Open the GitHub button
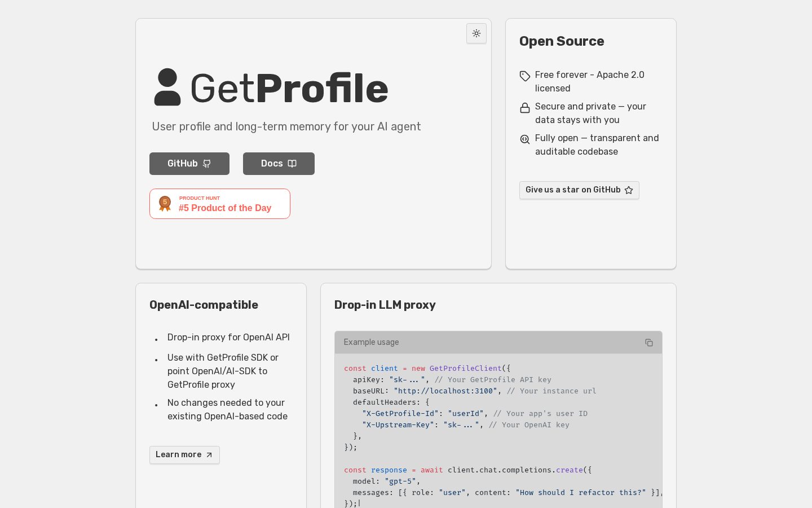The image size is (812, 508). [x=189, y=164]
